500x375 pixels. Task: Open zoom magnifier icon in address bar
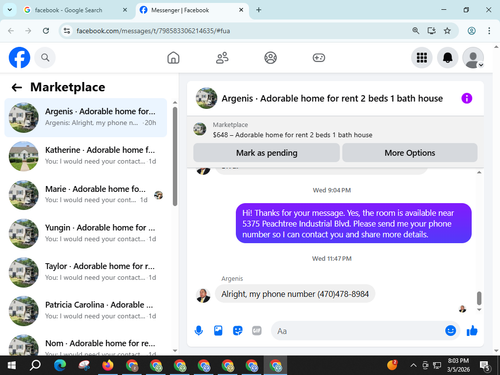pos(415,31)
